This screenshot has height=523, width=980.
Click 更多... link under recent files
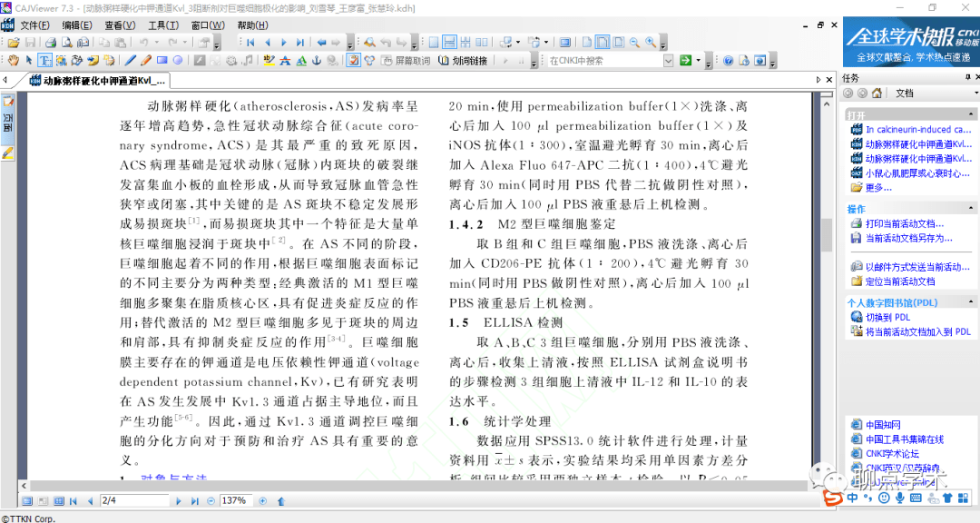878,188
